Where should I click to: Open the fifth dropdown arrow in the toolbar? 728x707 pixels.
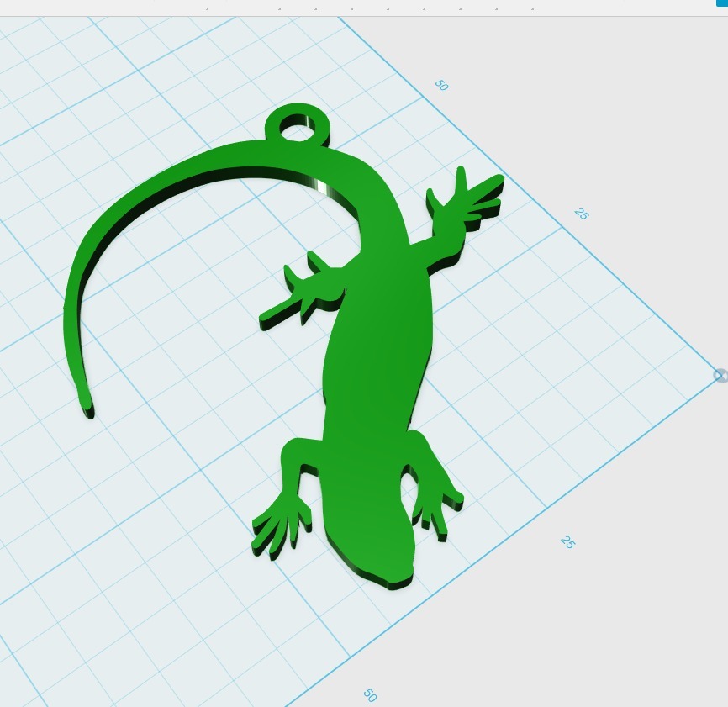[x=389, y=8]
